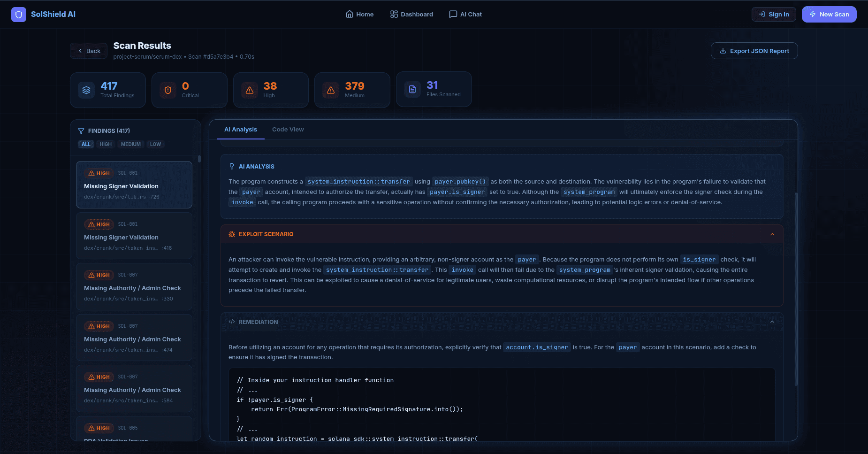Click the 0 Critical stat card
Image resolution: width=868 pixels, height=454 pixels.
coord(190,90)
